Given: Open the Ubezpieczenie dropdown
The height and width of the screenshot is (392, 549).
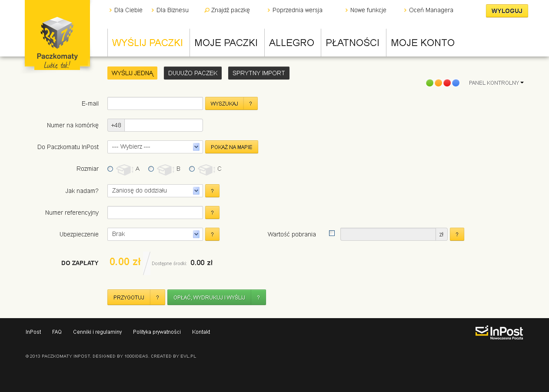Looking at the screenshot, I should pyautogui.click(x=155, y=234).
